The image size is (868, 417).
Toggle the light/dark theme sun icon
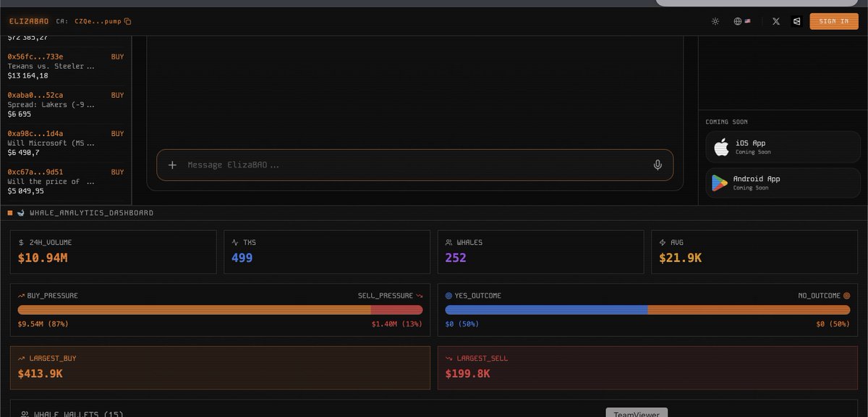(715, 22)
